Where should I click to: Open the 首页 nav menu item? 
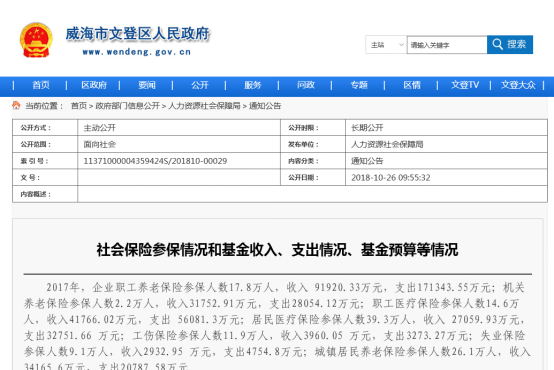[x=41, y=85]
